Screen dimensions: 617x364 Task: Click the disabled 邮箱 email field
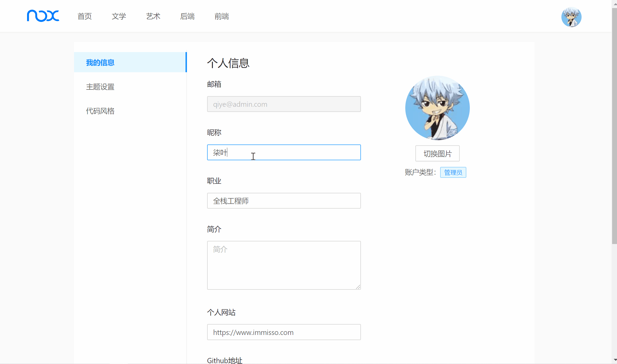tap(284, 104)
